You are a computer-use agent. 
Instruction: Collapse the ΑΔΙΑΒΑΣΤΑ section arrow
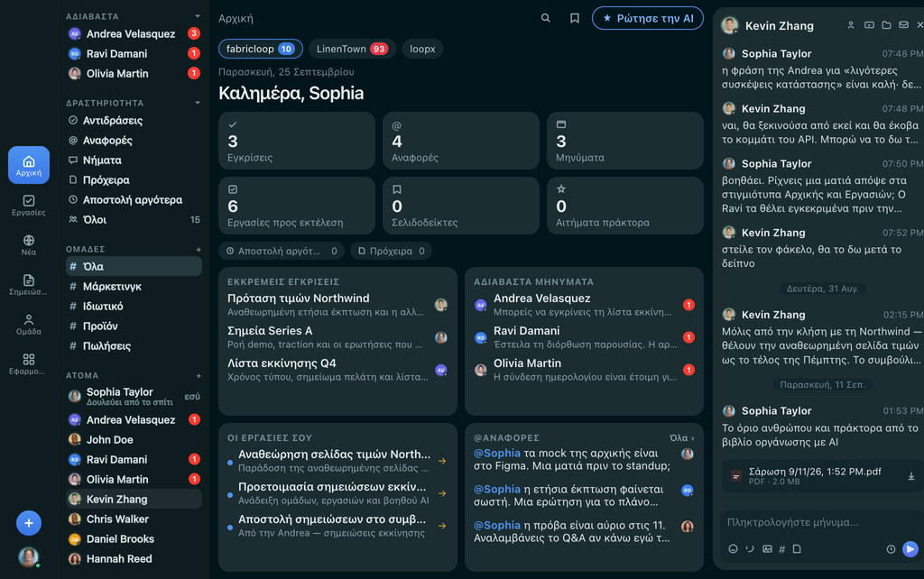(198, 16)
